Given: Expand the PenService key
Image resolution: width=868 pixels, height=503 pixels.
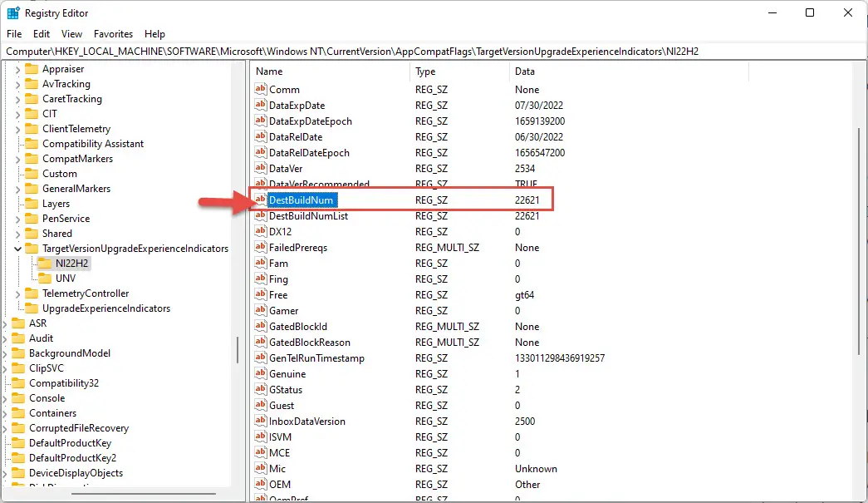Looking at the screenshot, I should coord(17,219).
